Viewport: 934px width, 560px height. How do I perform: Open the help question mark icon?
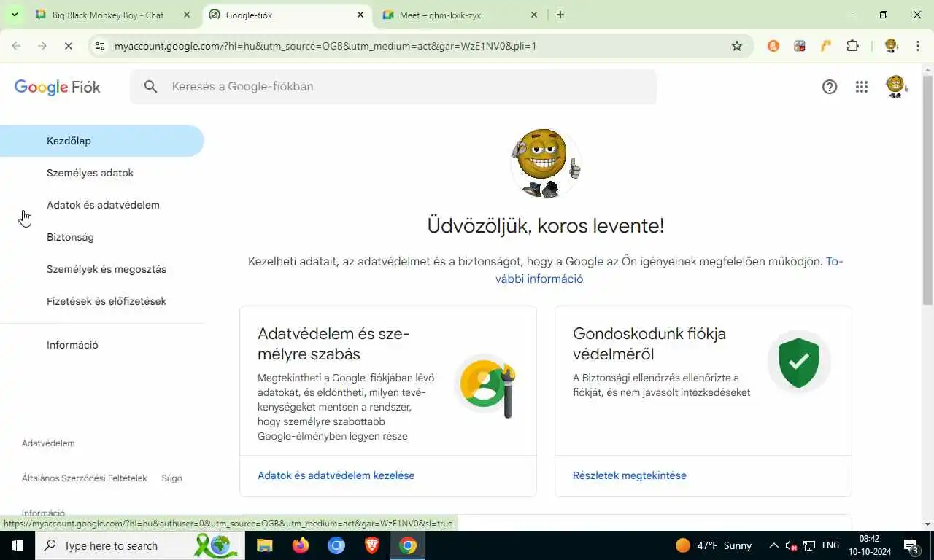(x=830, y=87)
